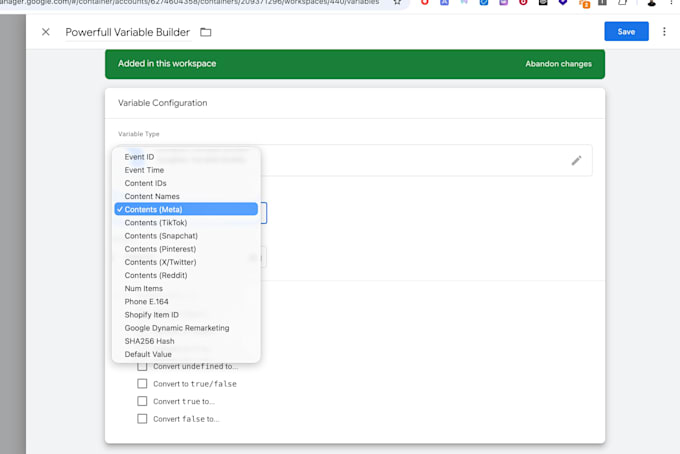Choose Content IDs option
The width and height of the screenshot is (680, 454).
(186, 183)
